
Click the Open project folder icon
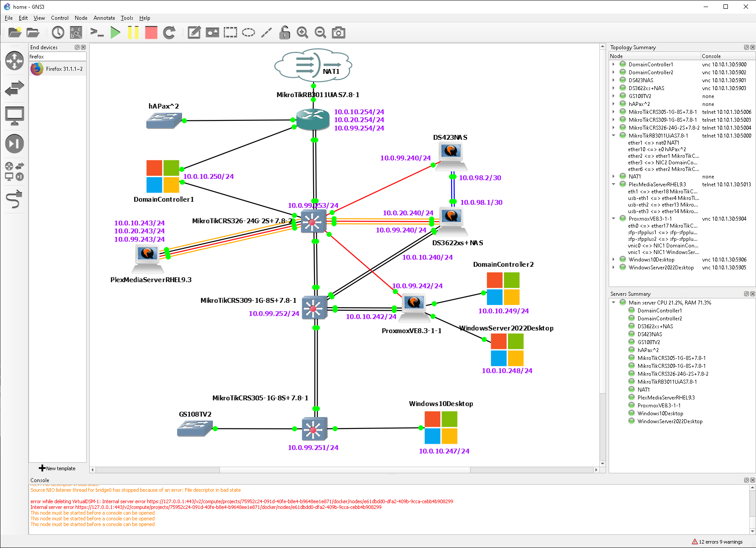pyautogui.click(x=33, y=33)
